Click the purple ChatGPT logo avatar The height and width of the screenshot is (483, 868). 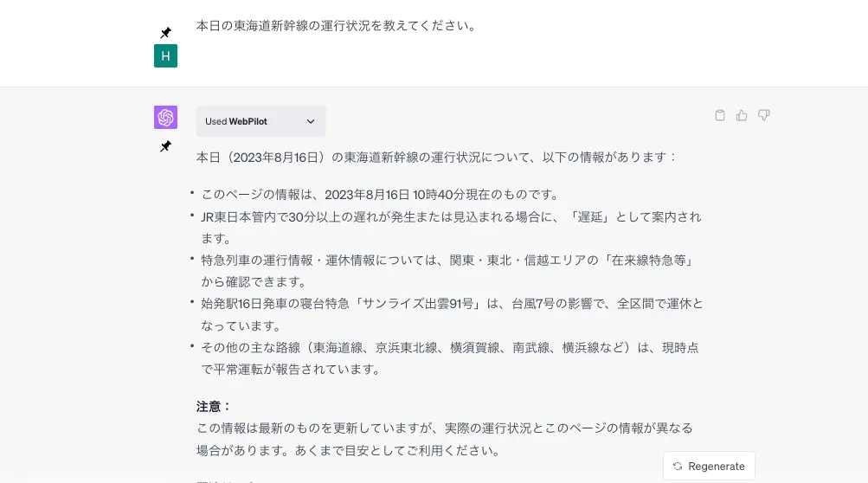pyautogui.click(x=165, y=118)
